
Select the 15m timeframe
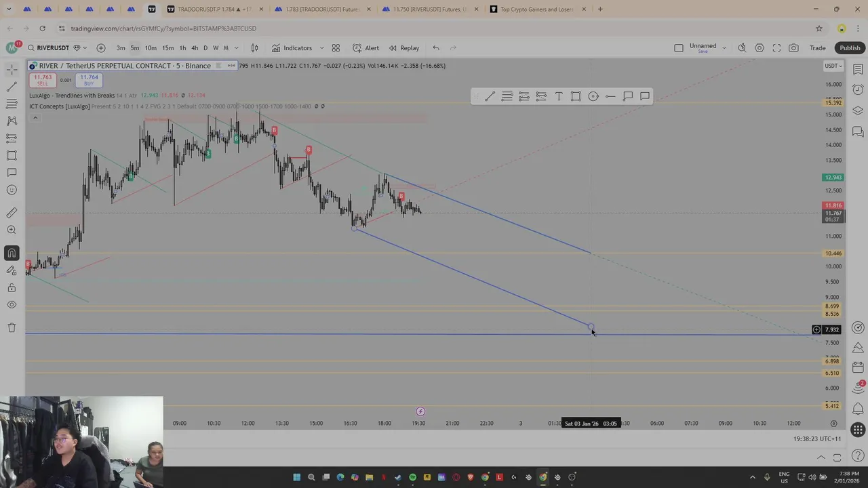click(168, 48)
